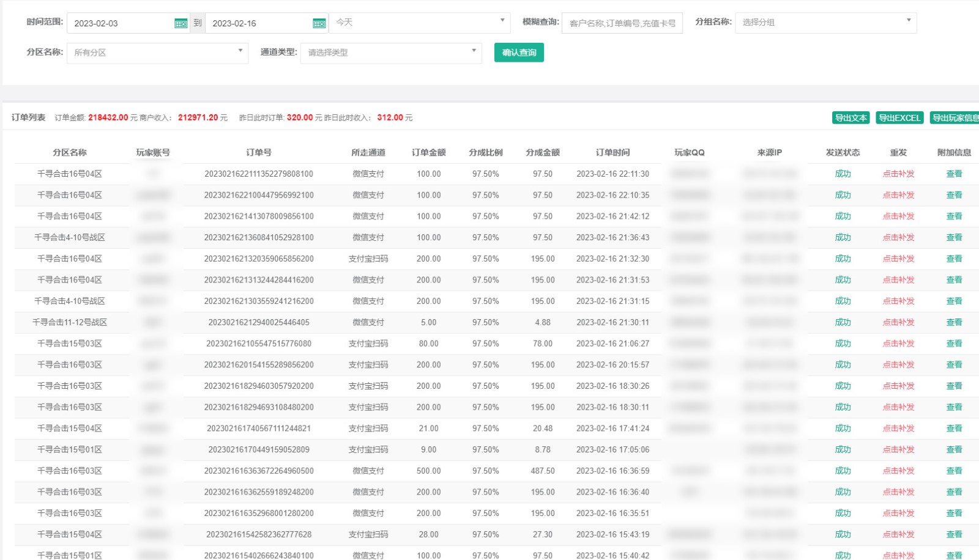
Task: Click the 导出文本 export button
Action: [x=851, y=118]
